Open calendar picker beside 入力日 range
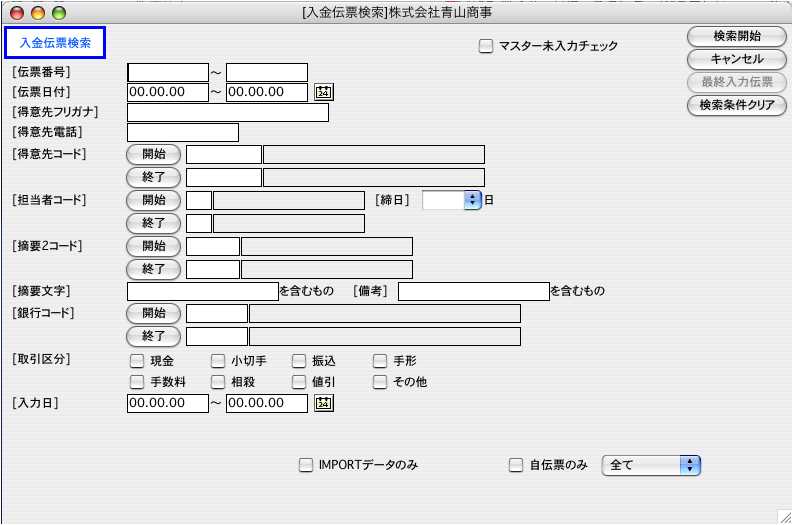The width and height of the screenshot is (794, 525). pos(323,403)
